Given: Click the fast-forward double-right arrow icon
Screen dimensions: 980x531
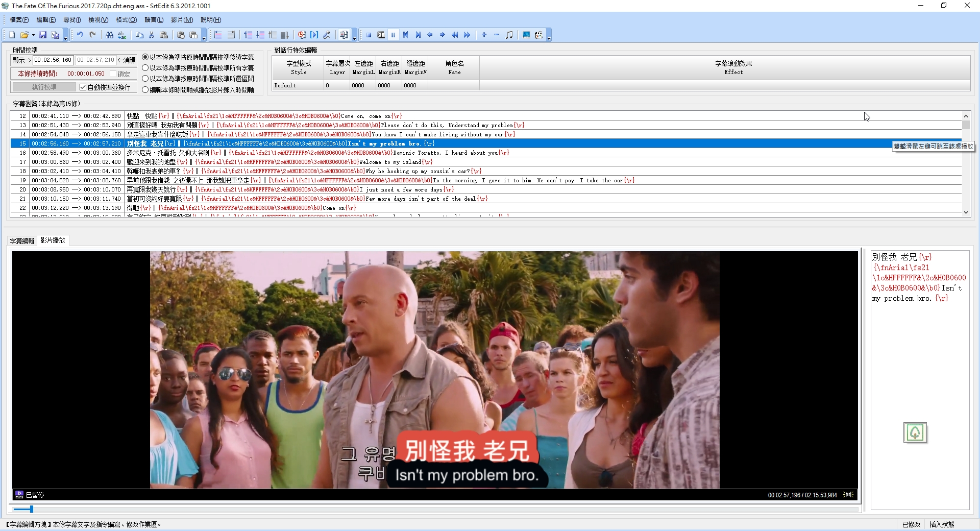Looking at the screenshot, I should click(x=467, y=35).
